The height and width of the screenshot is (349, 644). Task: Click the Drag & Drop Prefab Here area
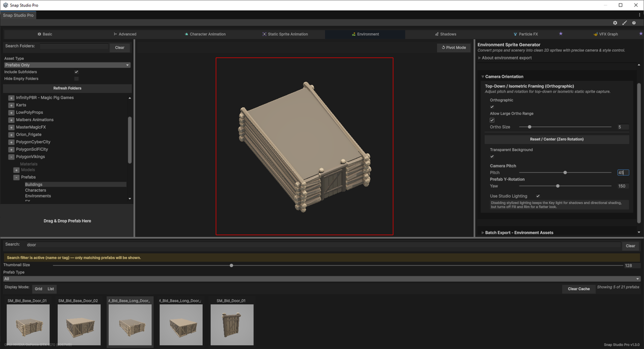(67, 221)
